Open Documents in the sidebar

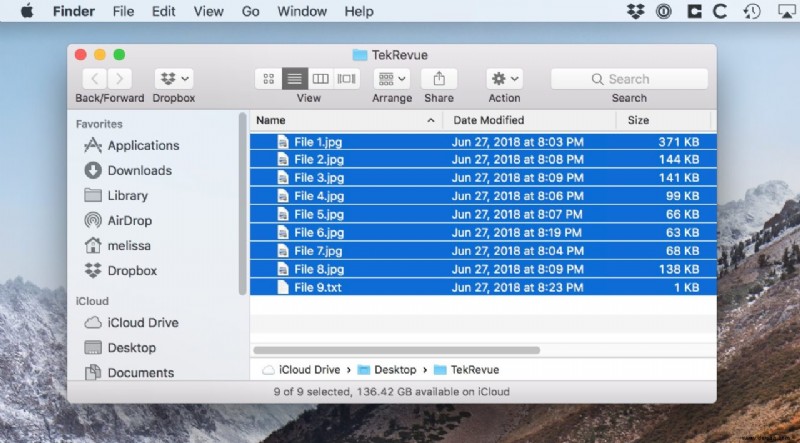click(130, 373)
